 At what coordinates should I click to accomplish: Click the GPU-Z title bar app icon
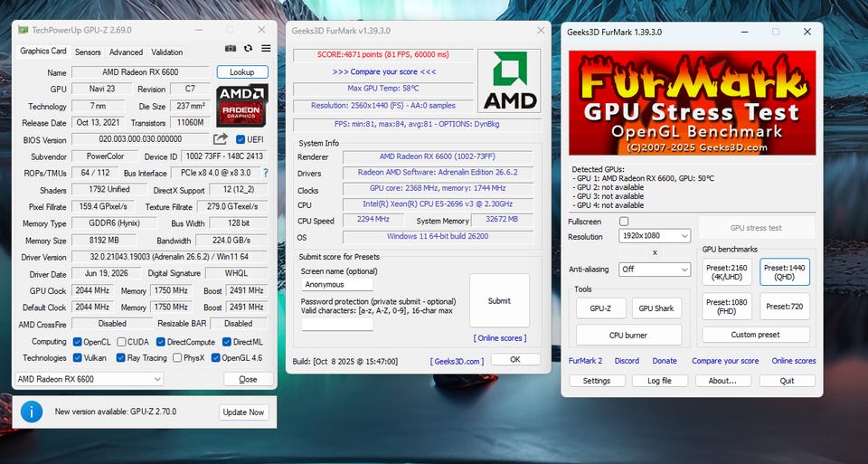coord(23,30)
